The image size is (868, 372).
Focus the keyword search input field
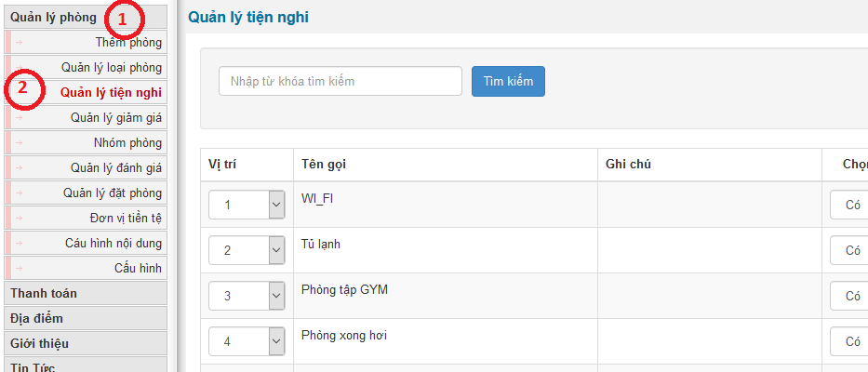(341, 81)
